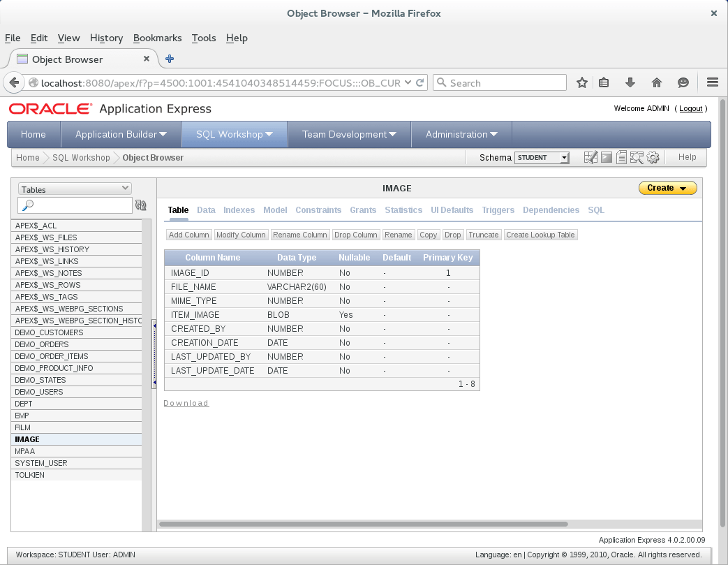Image resolution: width=728 pixels, height=565 pixels.
Task: Switch to the Constraints tab
Action: [x=318, y=210]
